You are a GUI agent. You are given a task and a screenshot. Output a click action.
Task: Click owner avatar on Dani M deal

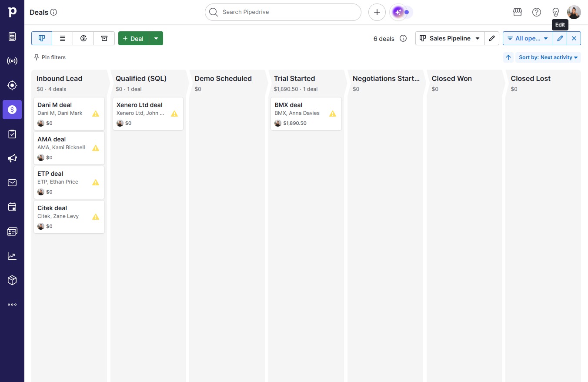pos(41,123)
